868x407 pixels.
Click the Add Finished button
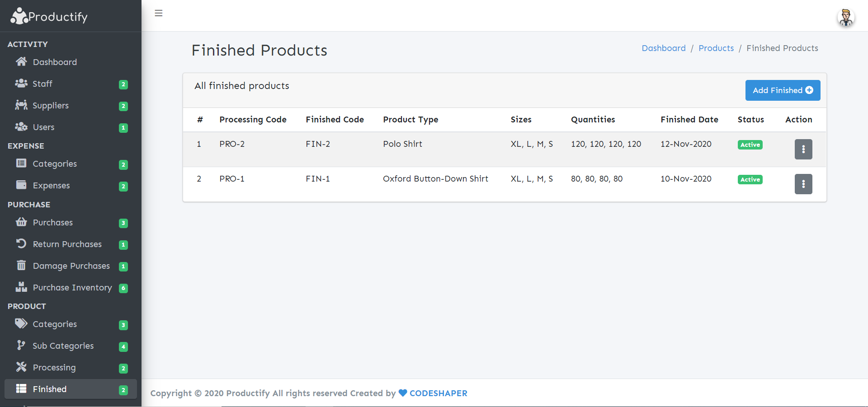point(783,90)
